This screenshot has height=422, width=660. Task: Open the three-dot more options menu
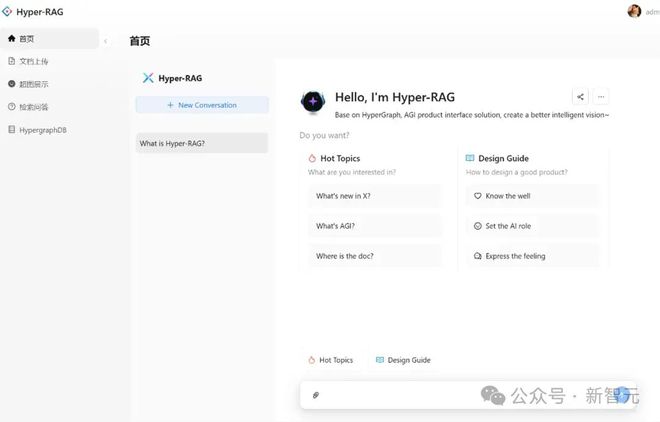[601, 97]
